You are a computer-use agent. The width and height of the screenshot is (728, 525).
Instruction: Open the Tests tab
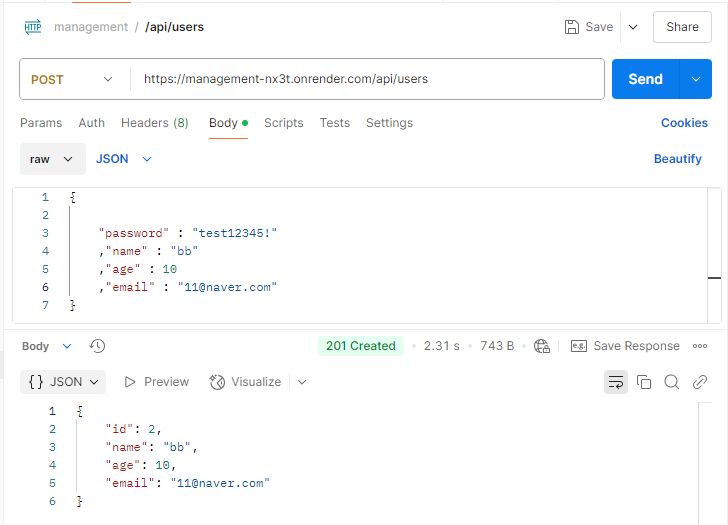click(335, 123)
